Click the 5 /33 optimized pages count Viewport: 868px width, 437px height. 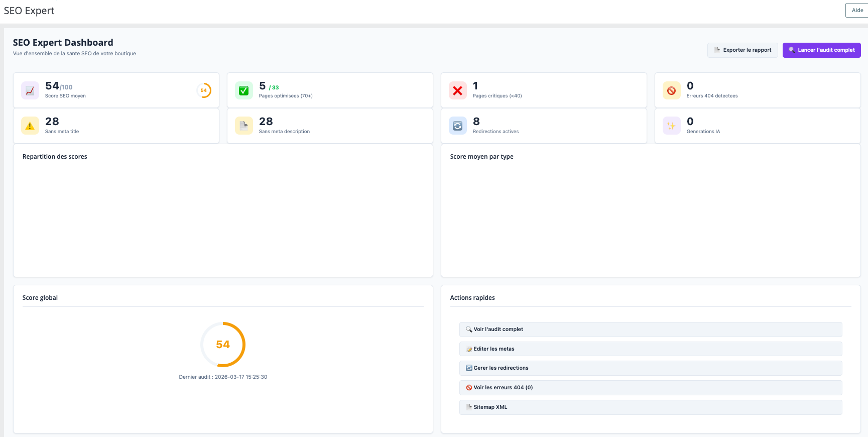(269, 86)
